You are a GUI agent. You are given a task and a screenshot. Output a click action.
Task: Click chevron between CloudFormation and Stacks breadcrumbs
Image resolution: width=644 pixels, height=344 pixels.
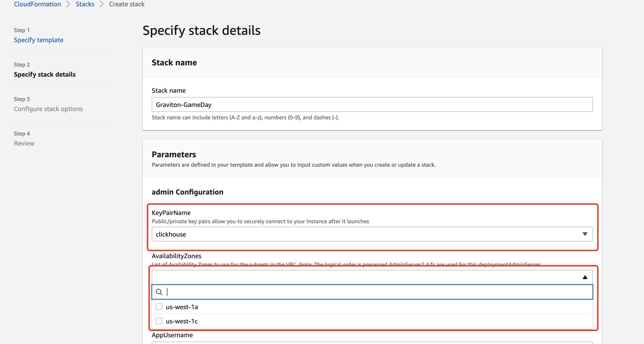click(68, 4)
